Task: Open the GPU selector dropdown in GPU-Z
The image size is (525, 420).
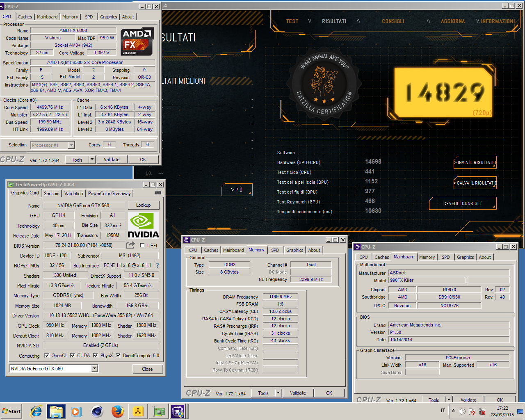Action: click(95, 369)
